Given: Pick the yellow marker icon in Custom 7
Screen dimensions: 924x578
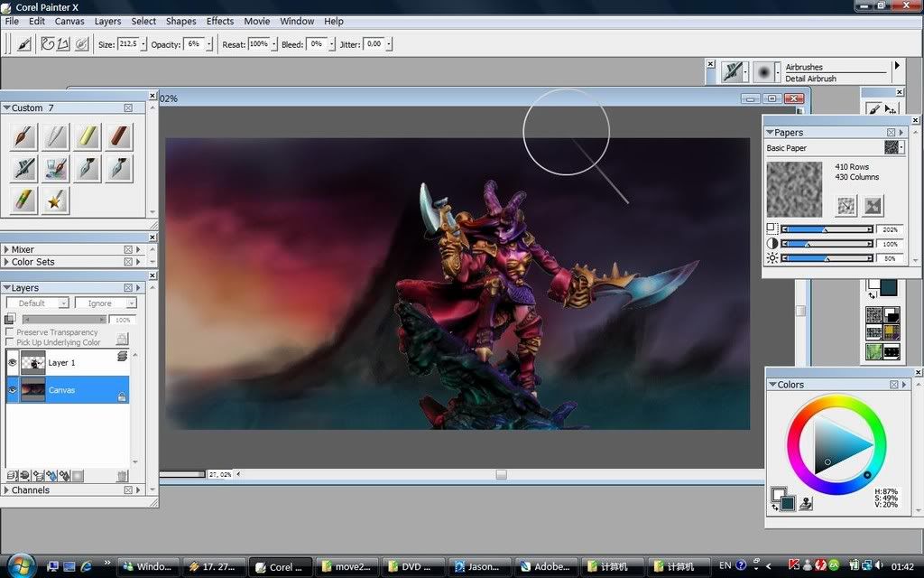Looking at the screenshot, I should click(x=88, y=137).
